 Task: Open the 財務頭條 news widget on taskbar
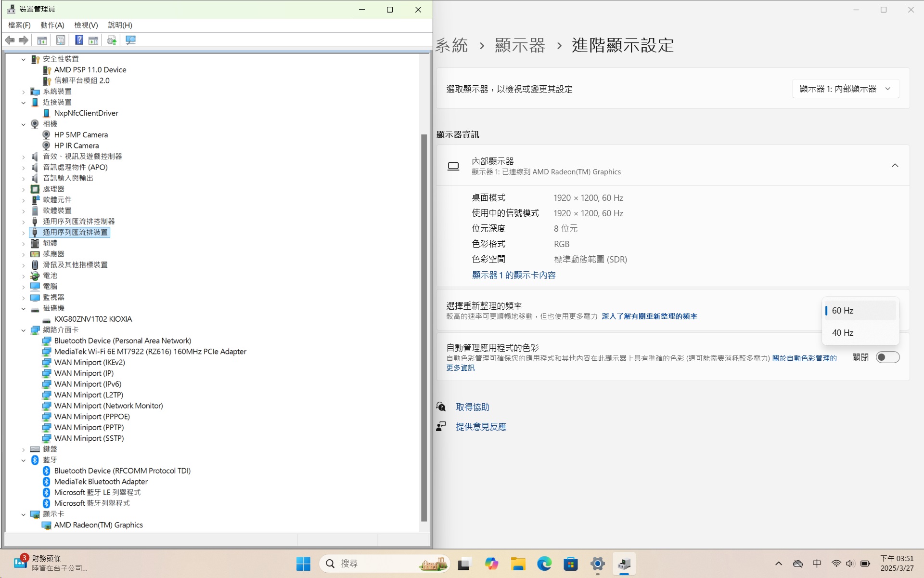click(x=51, y=564)
